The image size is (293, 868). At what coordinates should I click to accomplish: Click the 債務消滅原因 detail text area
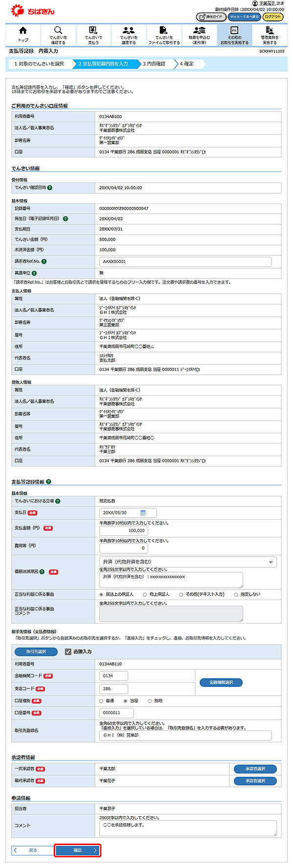click(x=171, y=580)
